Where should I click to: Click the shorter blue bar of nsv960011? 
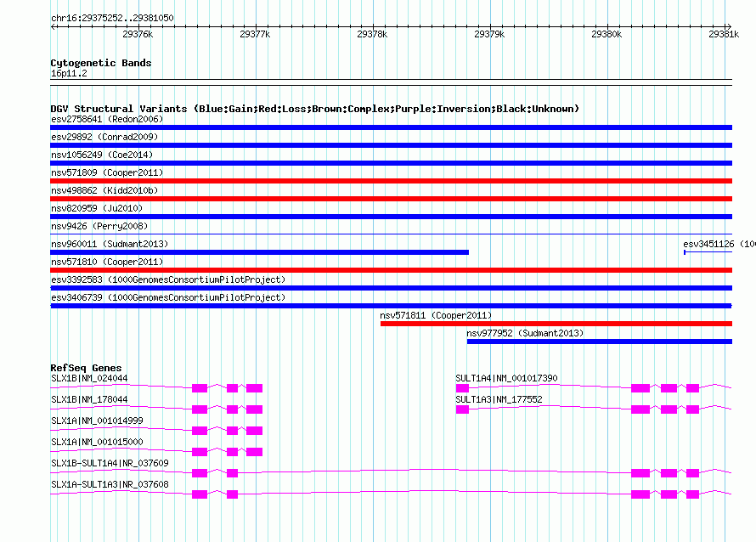coord(259,252)
